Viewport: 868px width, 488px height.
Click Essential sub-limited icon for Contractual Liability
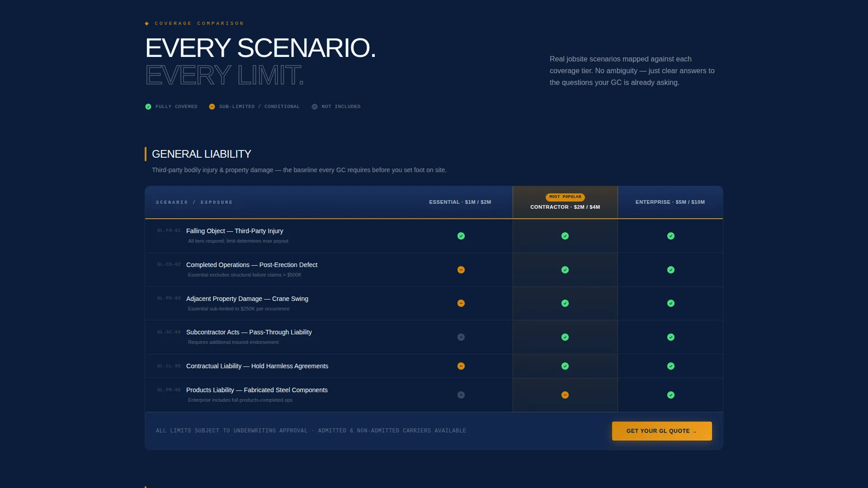click(x=461, y=366)
